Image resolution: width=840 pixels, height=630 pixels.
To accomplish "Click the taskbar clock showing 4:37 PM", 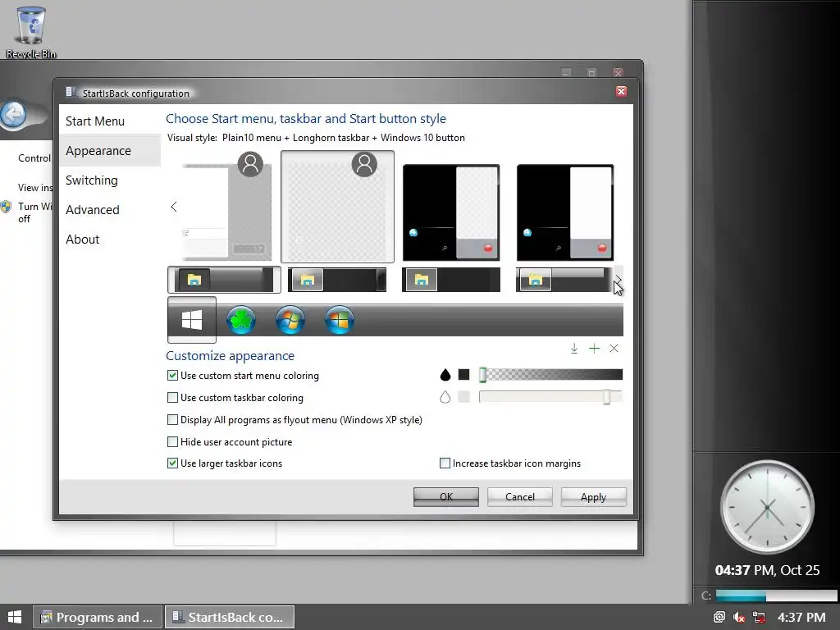I will coord(801,617).
